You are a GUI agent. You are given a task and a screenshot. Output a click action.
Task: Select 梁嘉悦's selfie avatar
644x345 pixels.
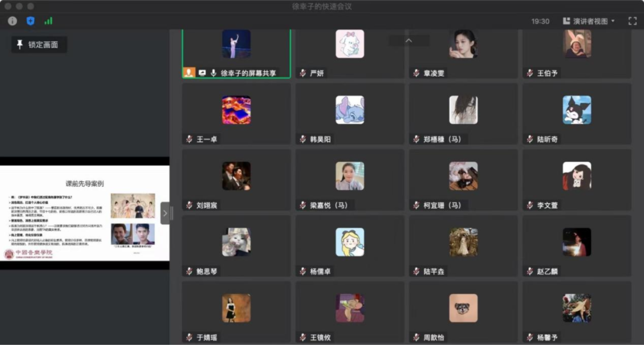[350, 176]
